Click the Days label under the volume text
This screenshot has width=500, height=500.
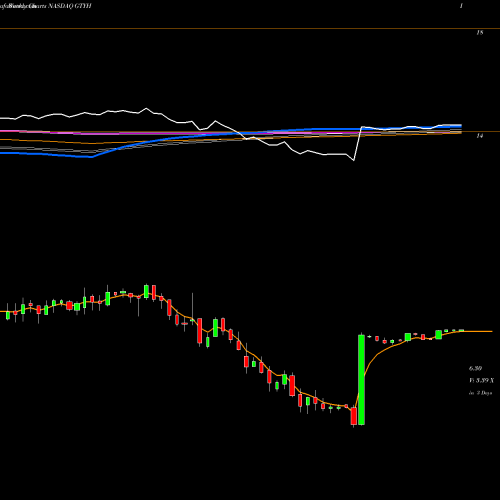[x=480, y=393]
